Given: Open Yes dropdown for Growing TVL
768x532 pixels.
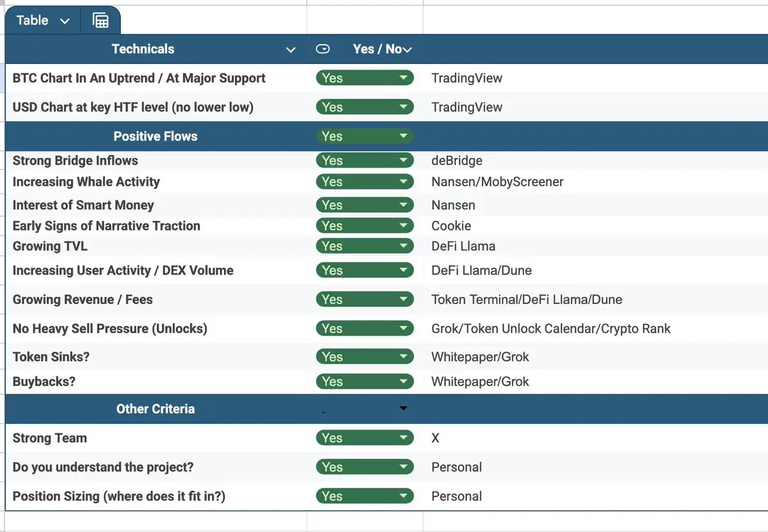Looking at the screenshot, I should click(365, 246).
